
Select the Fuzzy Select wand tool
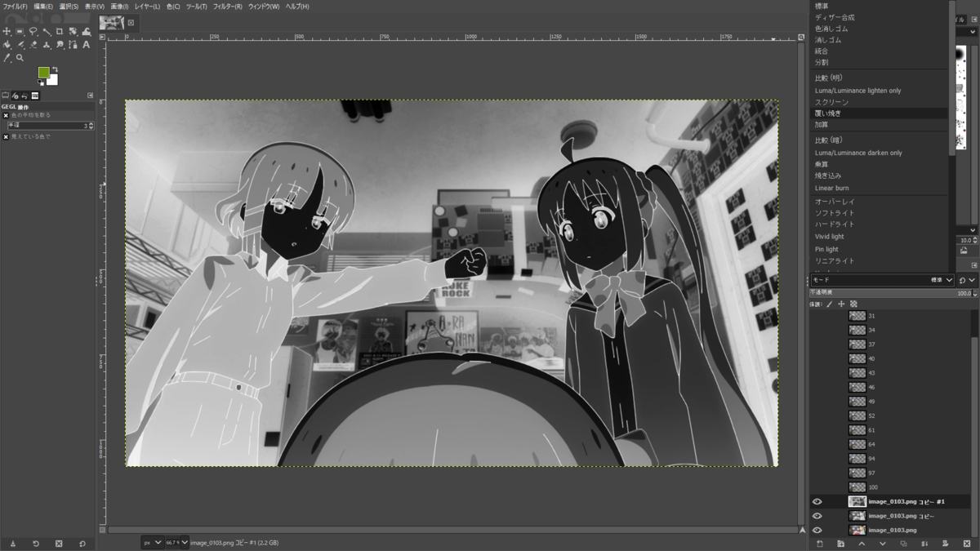click(x=47, y=31)
